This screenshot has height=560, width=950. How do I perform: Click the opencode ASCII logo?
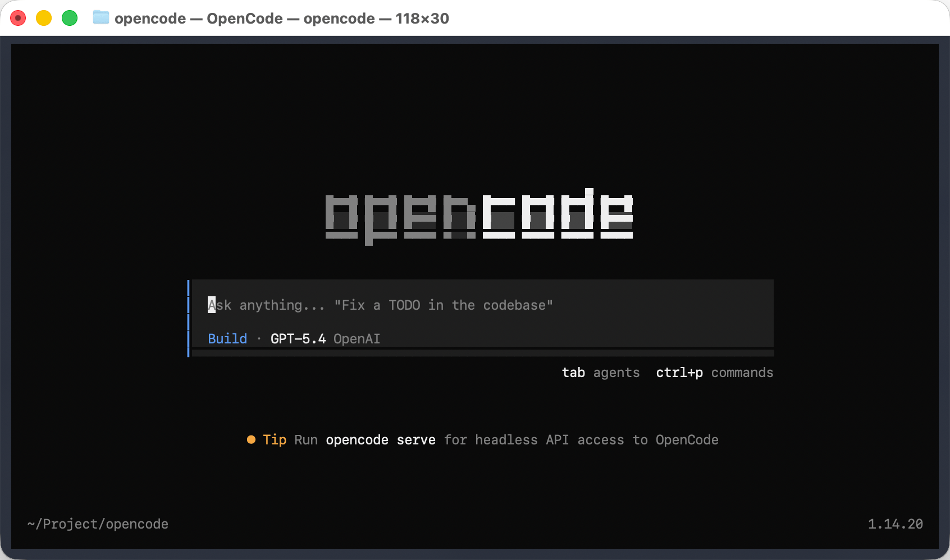(x=479, y=217)
